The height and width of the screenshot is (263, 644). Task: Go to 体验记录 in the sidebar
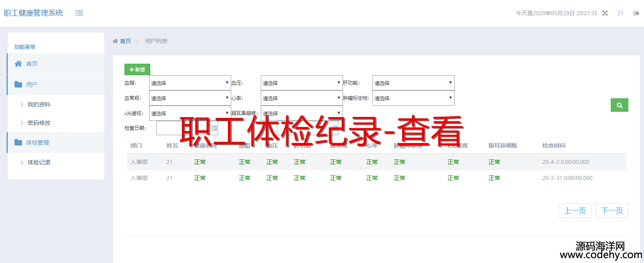(x=39, y=162)
